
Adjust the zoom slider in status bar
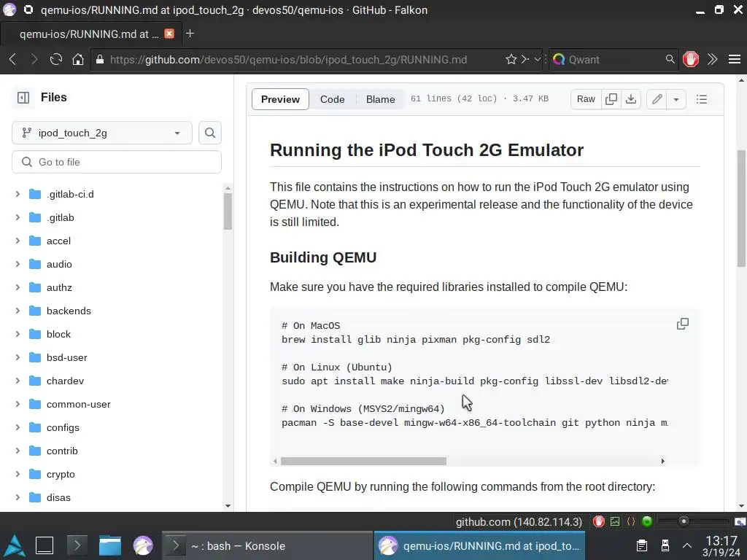[693, 521]
